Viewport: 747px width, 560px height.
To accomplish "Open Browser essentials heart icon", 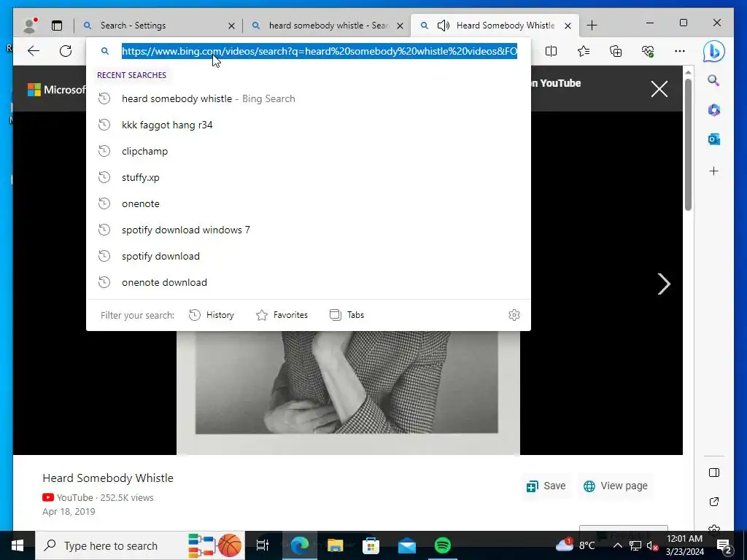I will (648, 51).
